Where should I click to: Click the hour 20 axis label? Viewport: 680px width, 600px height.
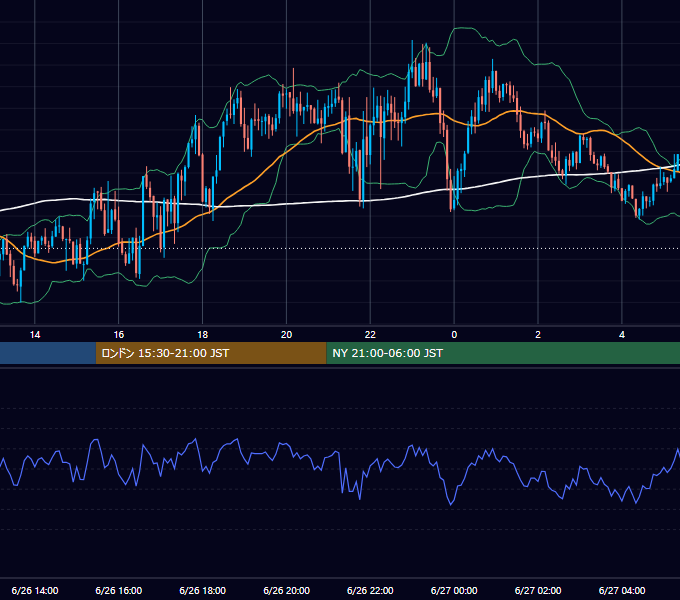click(x=286, y=335)
